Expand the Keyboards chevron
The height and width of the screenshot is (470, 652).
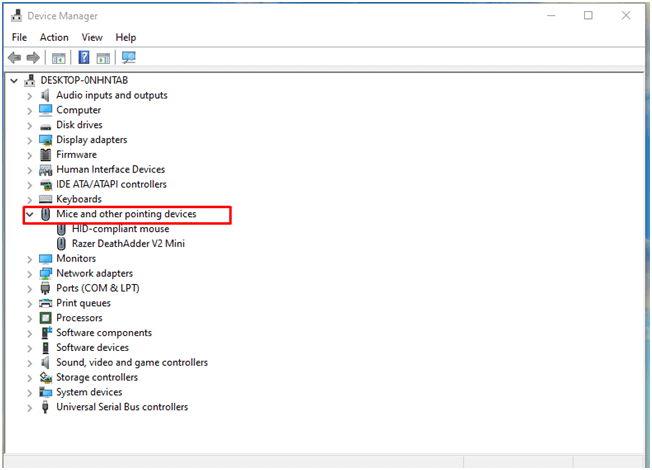click(x=30, y=200)
